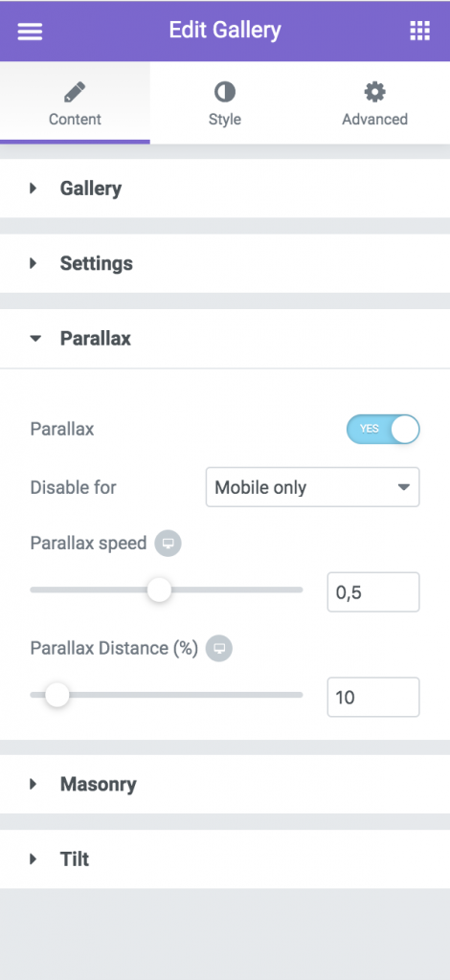This screenshot has height=980, width=450.
Task: Toggle the Parallax YES switch off
Action: (383, 429)
